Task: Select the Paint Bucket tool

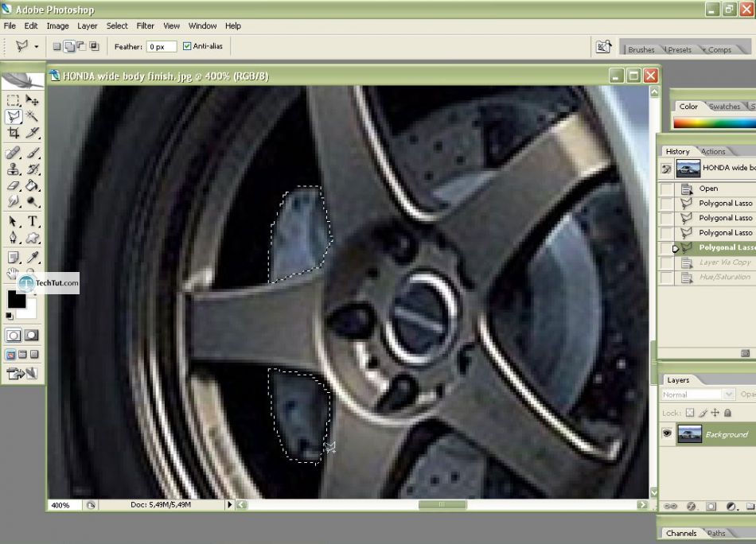Action: (32, 185)
